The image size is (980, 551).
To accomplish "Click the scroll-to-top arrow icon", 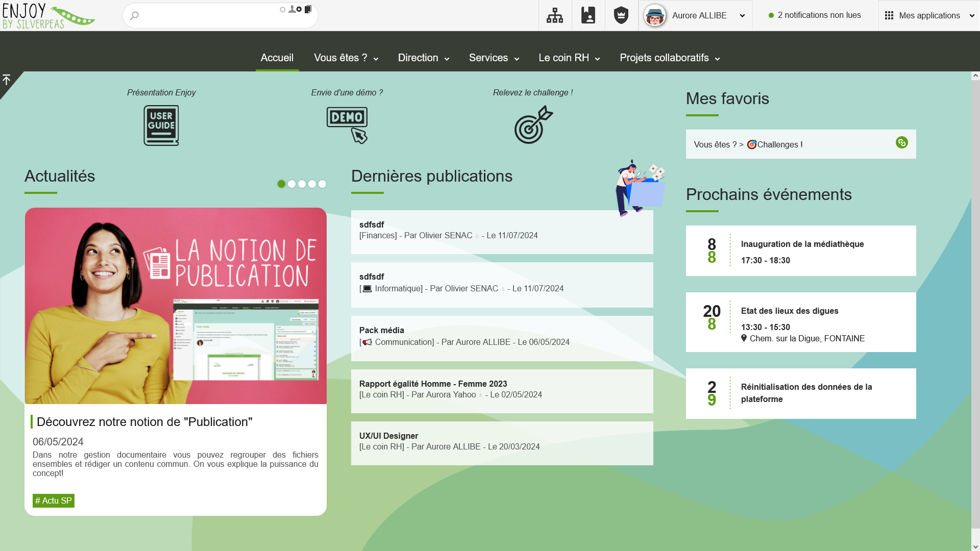I will pyautogui.click(x=7, y=80).
